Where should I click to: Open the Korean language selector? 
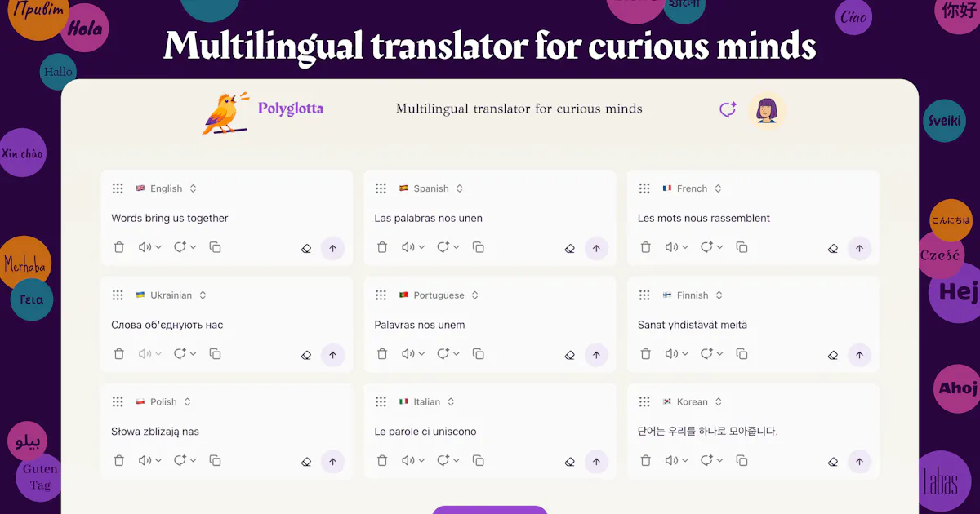coord(693,402)
